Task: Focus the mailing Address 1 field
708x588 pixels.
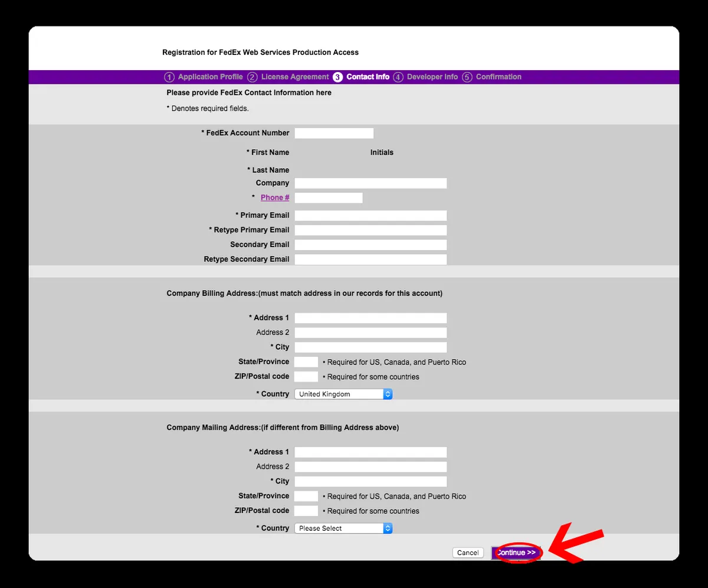Action: pyautogui.click(x=371, y=452)
